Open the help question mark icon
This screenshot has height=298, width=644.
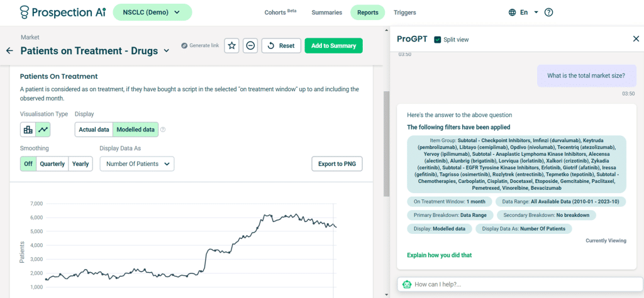(x=548, y=13)
